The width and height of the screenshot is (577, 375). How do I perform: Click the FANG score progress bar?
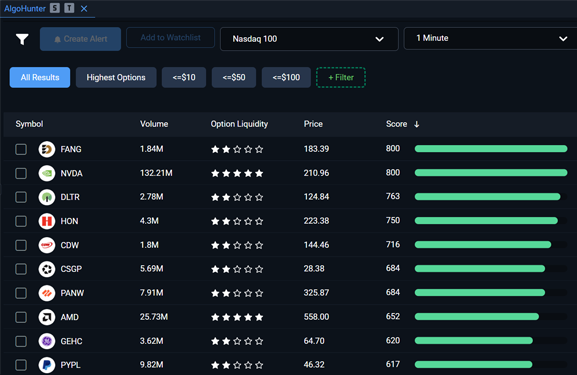coord(491,149)
